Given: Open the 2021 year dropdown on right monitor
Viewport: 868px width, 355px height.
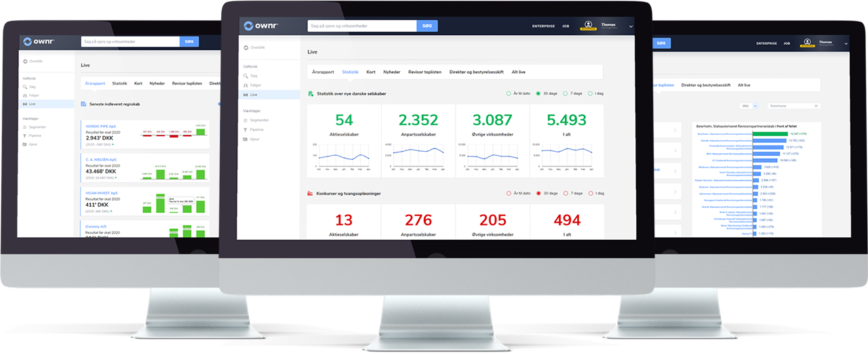Looking at the screenshot, I should (749, 106).
